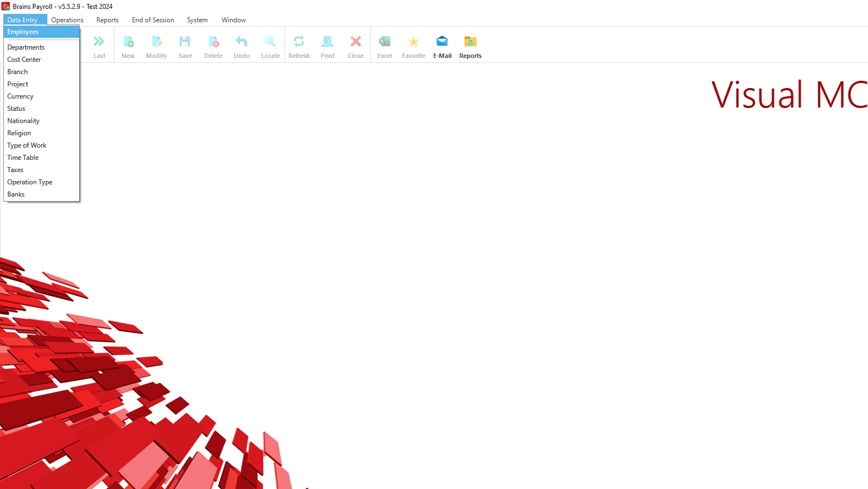868x489 pixels.
Task: Click the Brains Payroll app icon in title bar
Action: pyautogui.click(x=6, y=6)
